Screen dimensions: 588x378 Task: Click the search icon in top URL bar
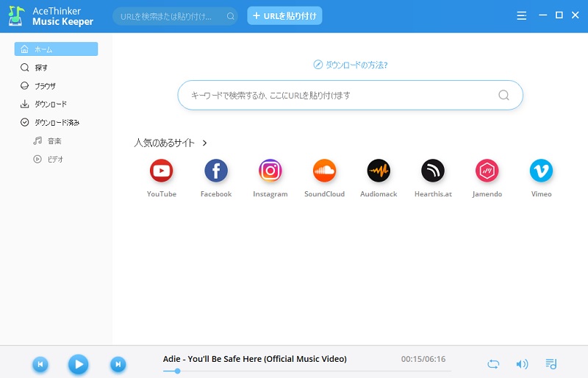(x=231, y=16)
